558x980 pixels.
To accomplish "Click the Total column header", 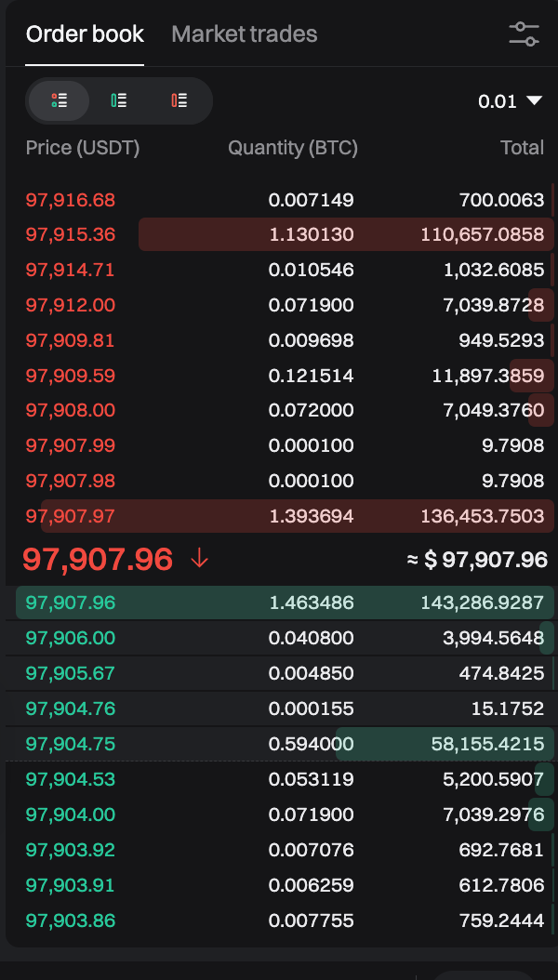I will (523, 148).
